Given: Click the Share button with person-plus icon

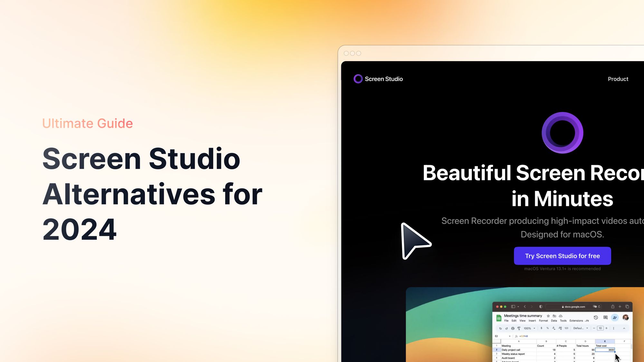Looking at the screenshot, I should (x=615, y=318).
